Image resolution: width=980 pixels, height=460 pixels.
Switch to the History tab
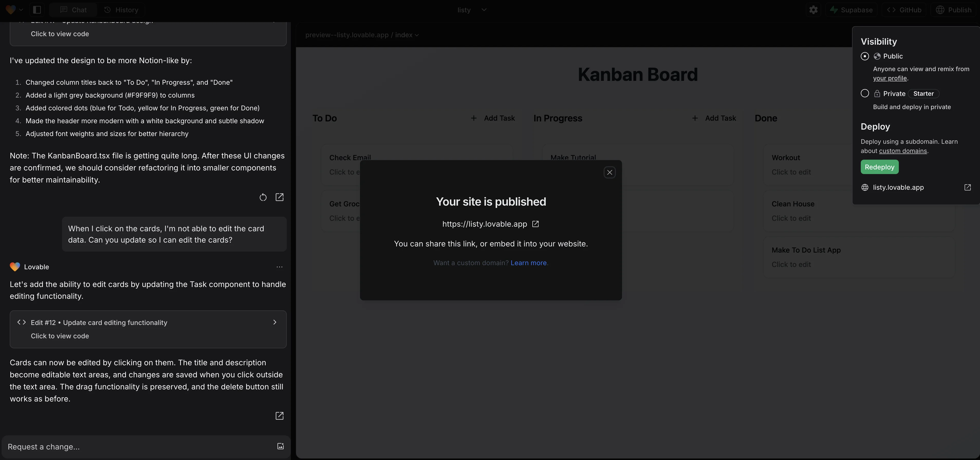click(121, 10)
